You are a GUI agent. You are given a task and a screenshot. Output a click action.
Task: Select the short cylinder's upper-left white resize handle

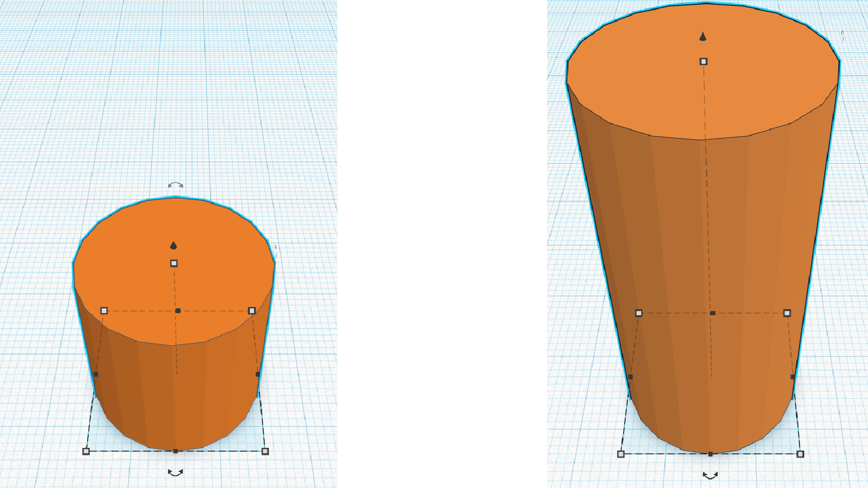pyautogui.click(x=104, y=310)
